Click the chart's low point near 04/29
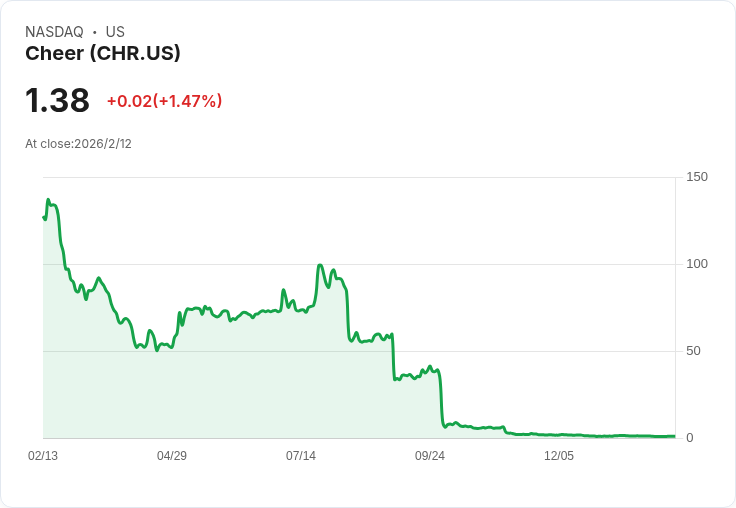This screenshot has height=508, width=736. [157, 350]
